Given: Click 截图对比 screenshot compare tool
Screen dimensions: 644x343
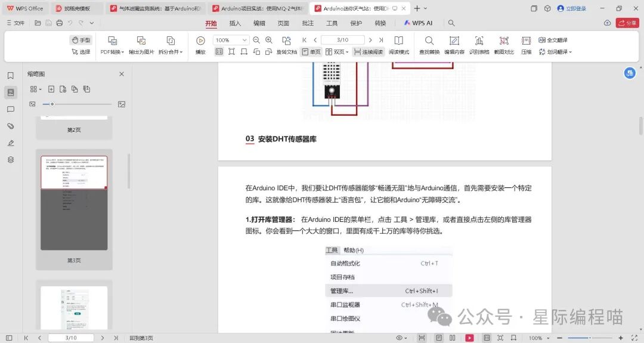Looking at the screenshot, I should (504, 45).
